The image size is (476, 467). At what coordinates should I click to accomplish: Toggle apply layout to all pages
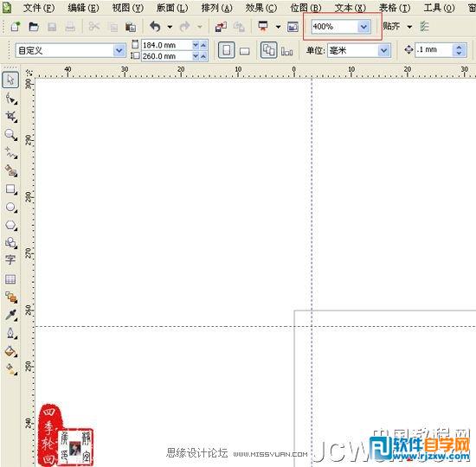268,50
